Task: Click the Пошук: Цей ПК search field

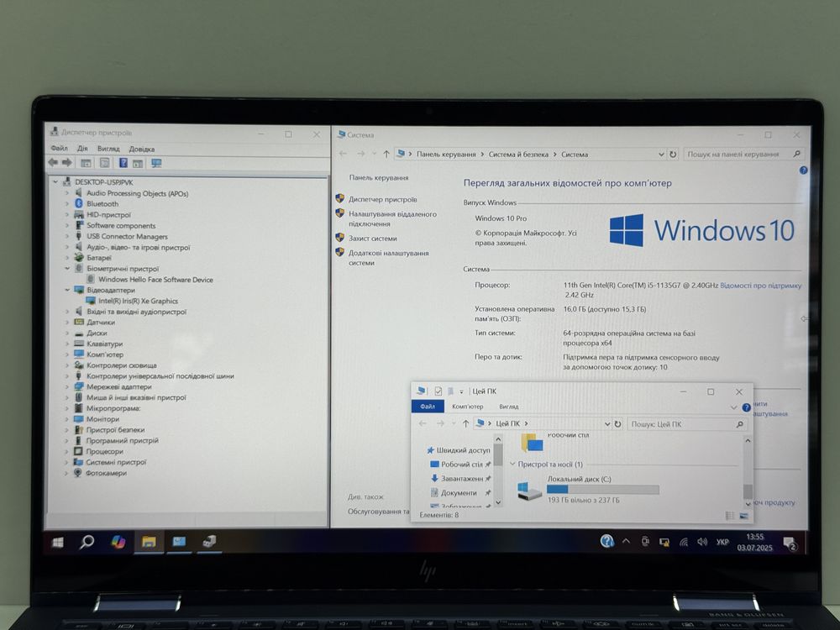Action: (x=687, y=423)
